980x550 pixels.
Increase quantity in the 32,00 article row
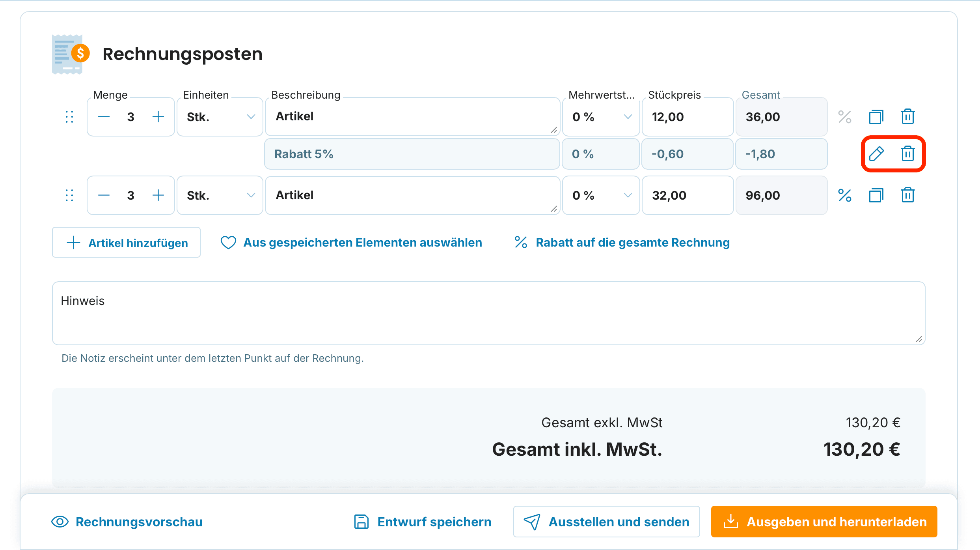coord(158,195)
